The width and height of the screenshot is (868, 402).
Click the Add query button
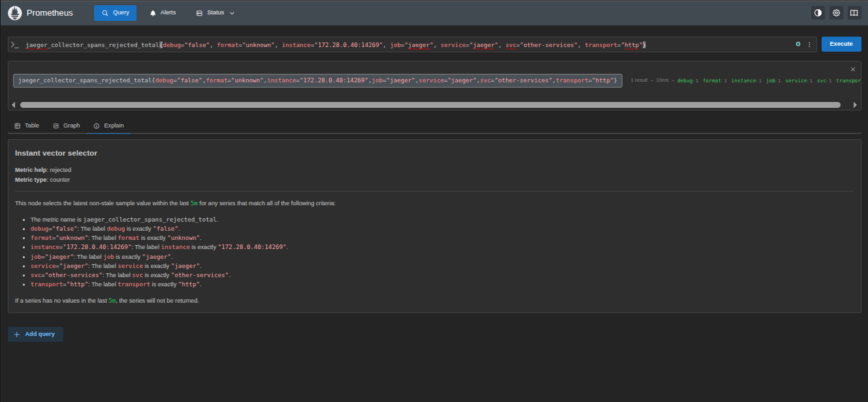point(35,334)
